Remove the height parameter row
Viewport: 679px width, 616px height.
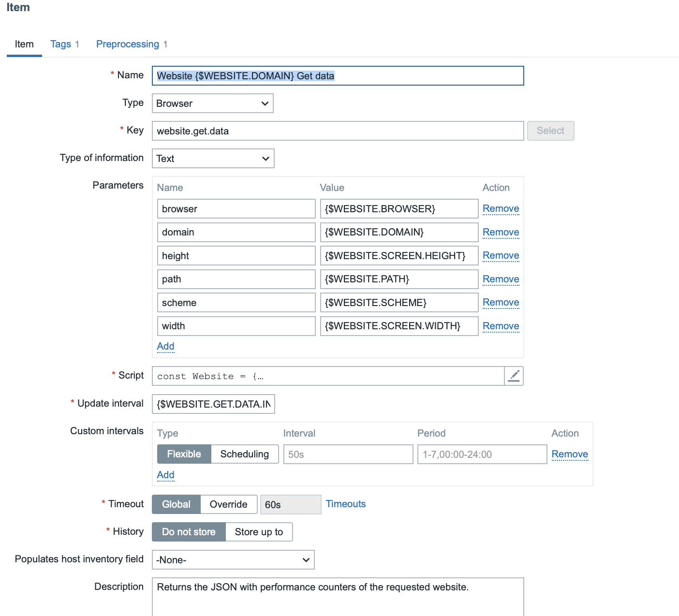(x=501, y=256)
